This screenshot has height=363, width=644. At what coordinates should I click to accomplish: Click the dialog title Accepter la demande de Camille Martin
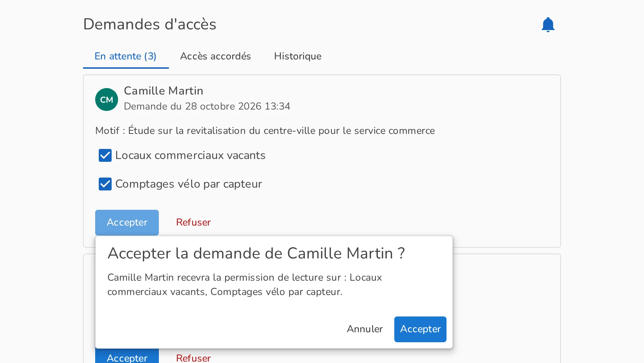[256, 253]
